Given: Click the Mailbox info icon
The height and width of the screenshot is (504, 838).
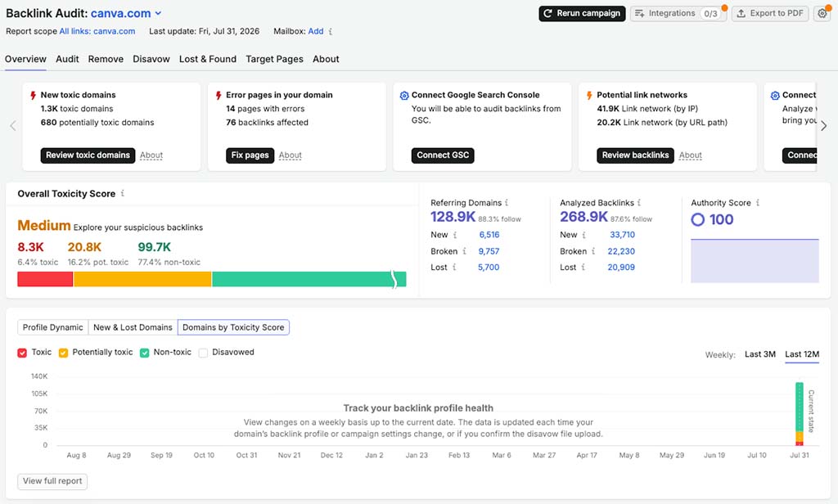Looking at the screenshot, I should (x=331, y=32).
